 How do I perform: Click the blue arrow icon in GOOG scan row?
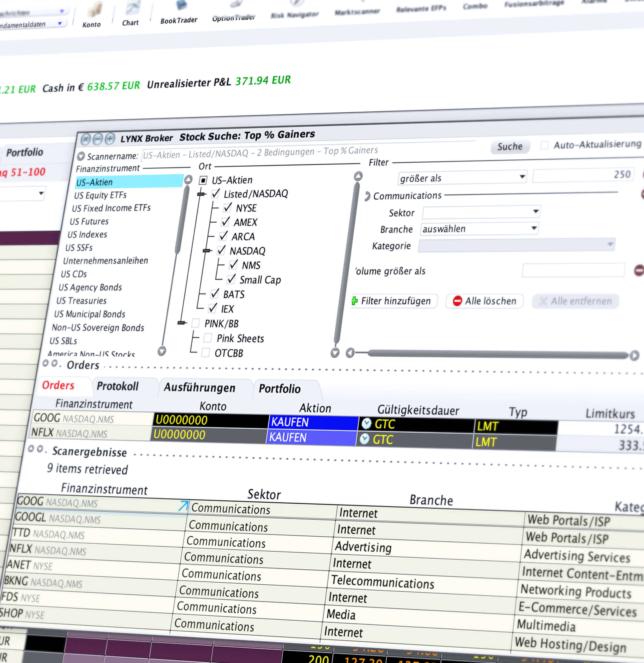(183, 506)
